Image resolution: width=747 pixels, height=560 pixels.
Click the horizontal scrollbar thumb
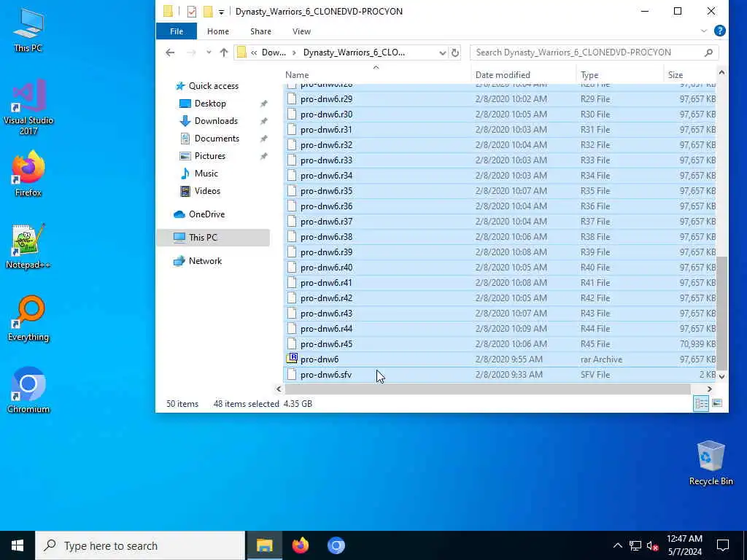point(487,389)
